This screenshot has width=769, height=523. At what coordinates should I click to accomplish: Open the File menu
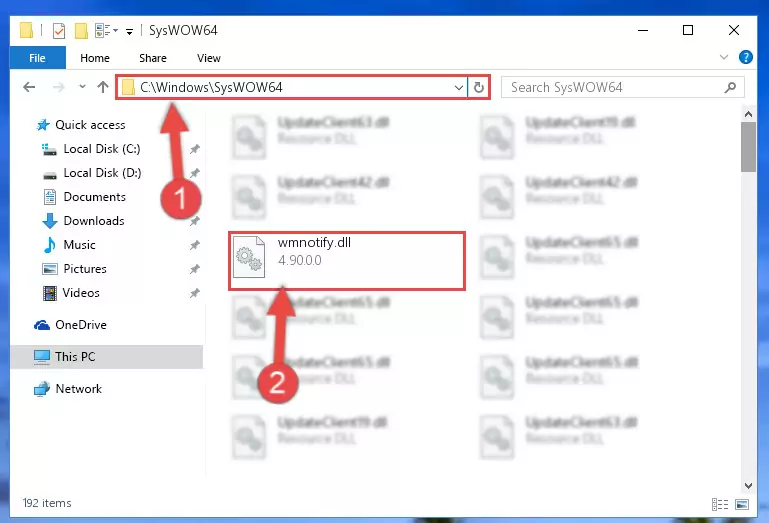click(37, 58)
